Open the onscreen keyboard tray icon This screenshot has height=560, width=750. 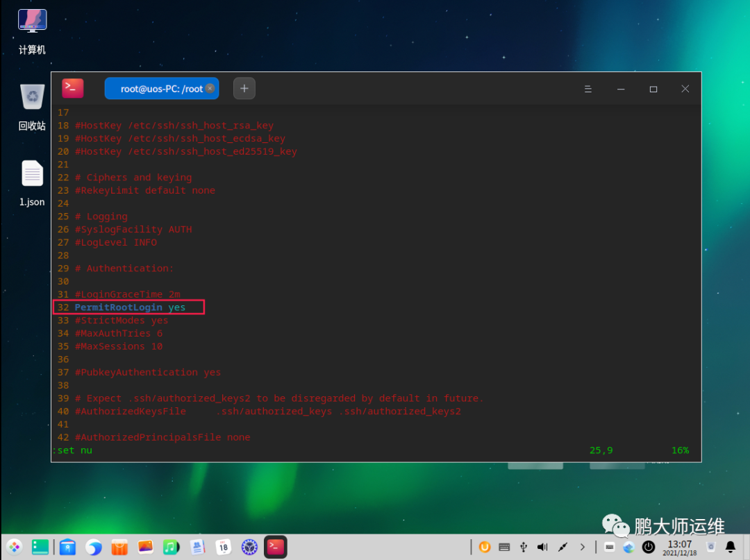point(504,547)
